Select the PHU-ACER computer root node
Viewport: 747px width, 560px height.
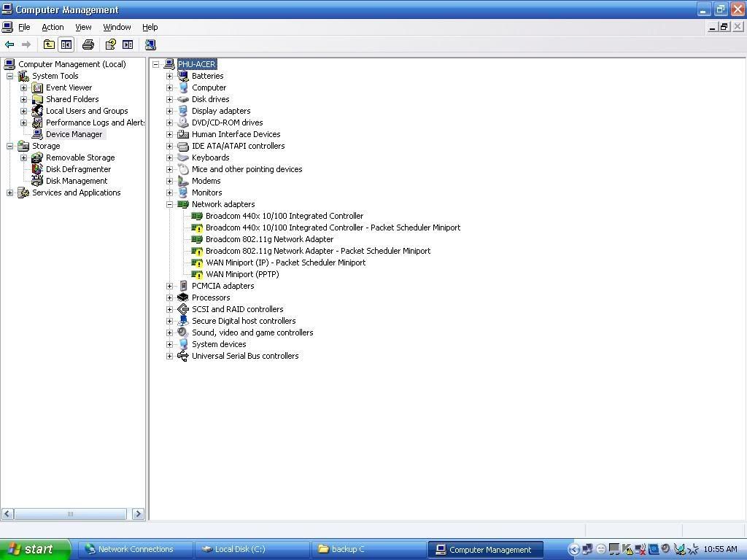(197, 64)
